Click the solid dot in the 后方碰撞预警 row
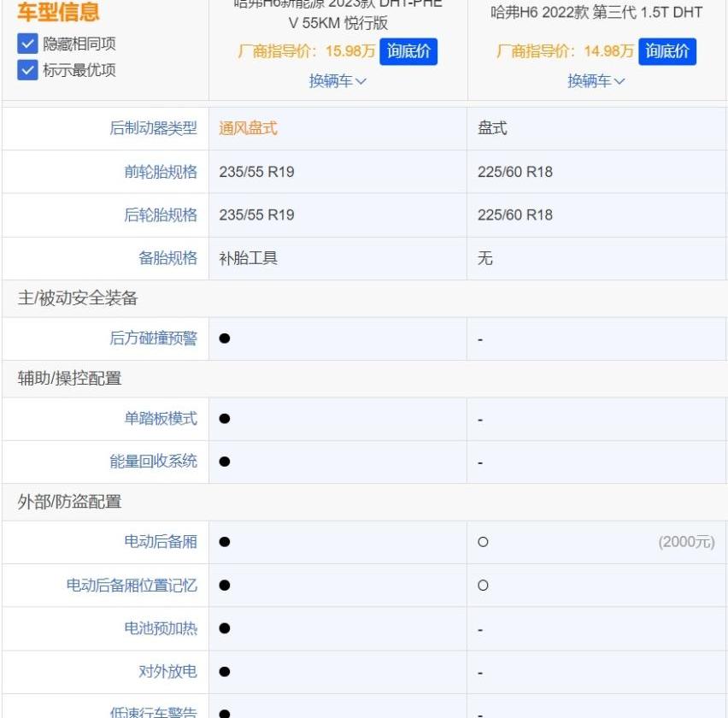The width and height of the screenshot is (728, 718). (225, 338)
